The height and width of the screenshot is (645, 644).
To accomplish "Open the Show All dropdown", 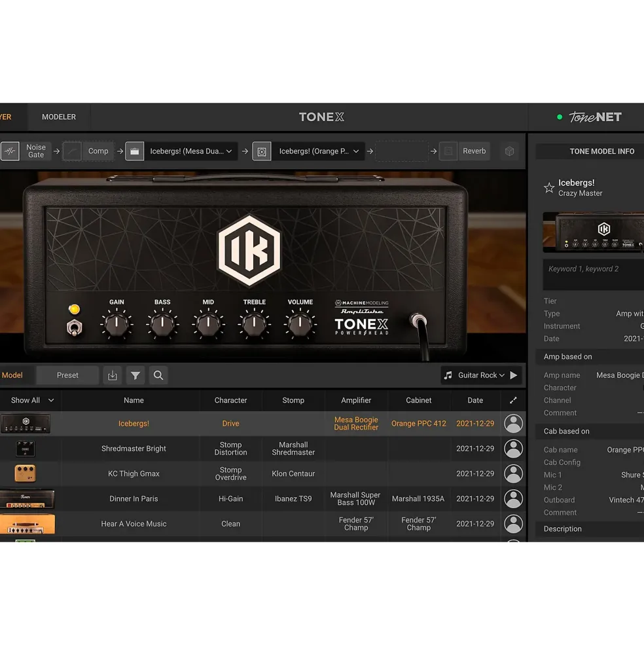I will (31, 400).
